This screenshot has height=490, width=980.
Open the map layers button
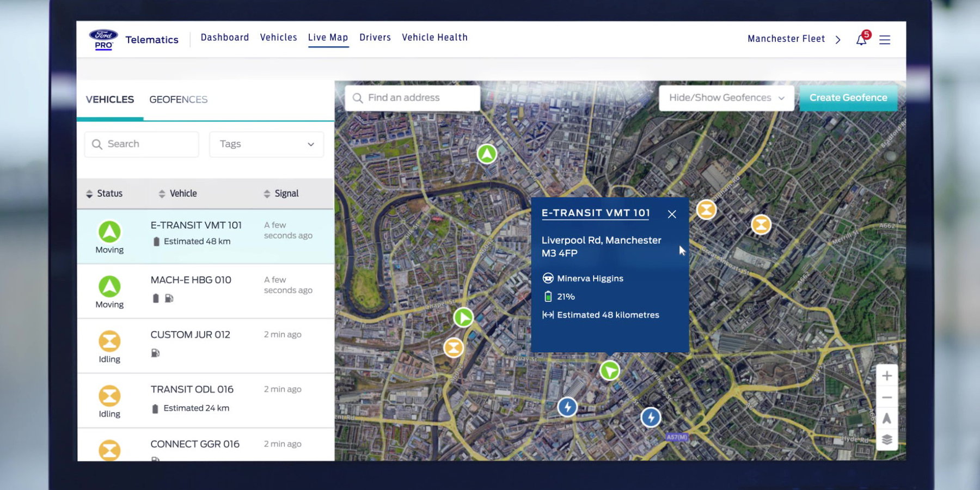coord(887,440)
